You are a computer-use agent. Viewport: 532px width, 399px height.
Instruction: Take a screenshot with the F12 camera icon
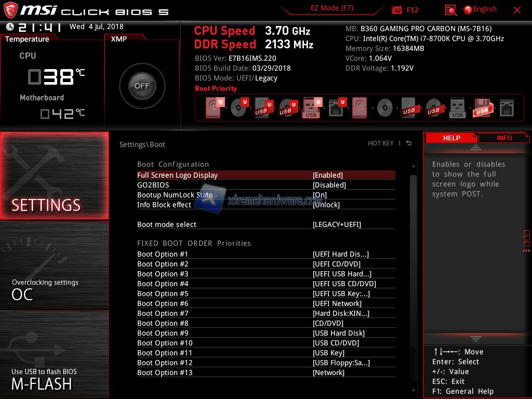(397, 10)
